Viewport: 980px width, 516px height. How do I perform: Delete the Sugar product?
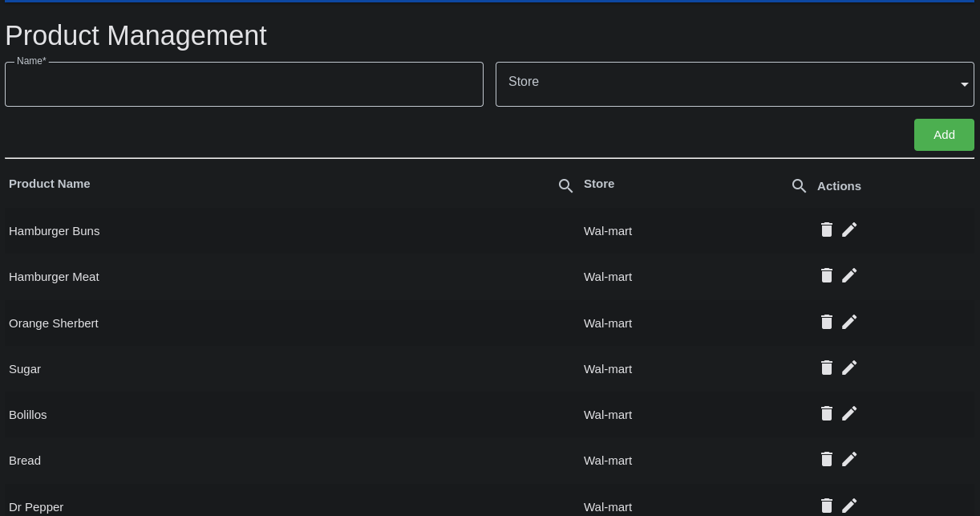827,368
